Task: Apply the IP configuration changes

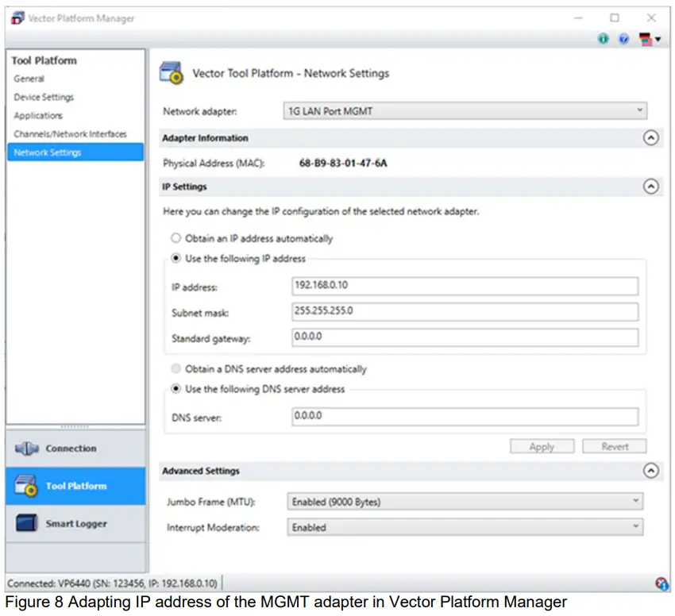Action: tap(542, 446)
